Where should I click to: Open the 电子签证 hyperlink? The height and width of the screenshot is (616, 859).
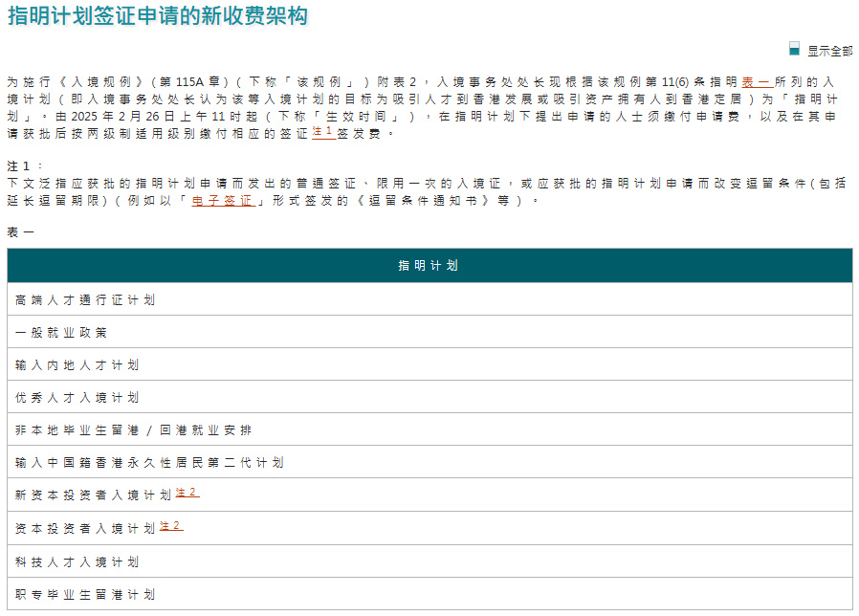pos(223,201)
